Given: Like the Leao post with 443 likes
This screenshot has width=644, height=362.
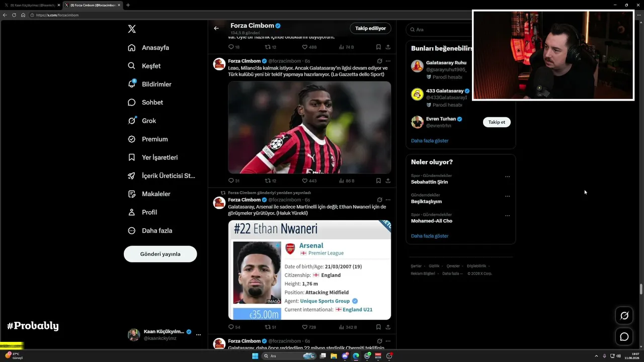Looking at the screenshot, I should pyautogui.click(x=309, y=181).
